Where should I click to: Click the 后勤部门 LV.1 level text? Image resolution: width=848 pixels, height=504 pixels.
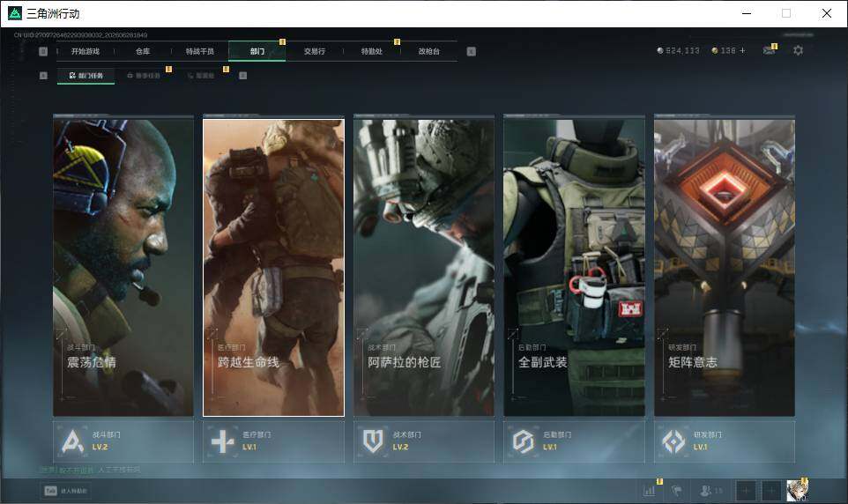coord(550,448)
